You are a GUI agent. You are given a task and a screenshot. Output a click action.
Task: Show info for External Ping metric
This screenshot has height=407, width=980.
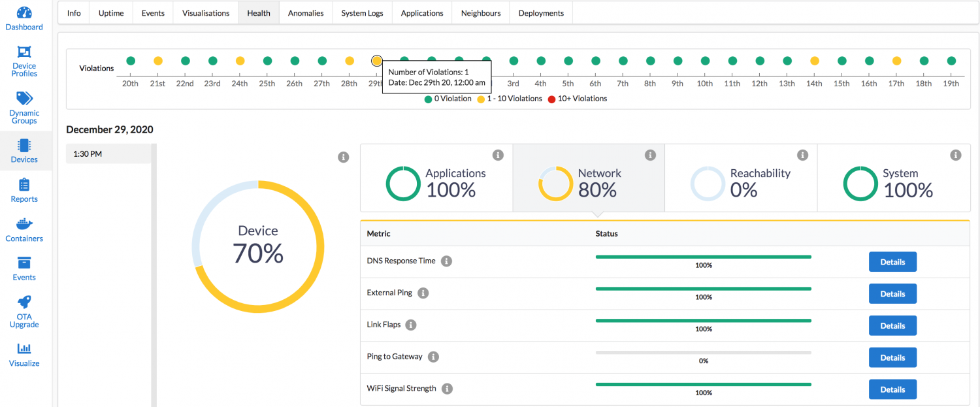(423, 293)
